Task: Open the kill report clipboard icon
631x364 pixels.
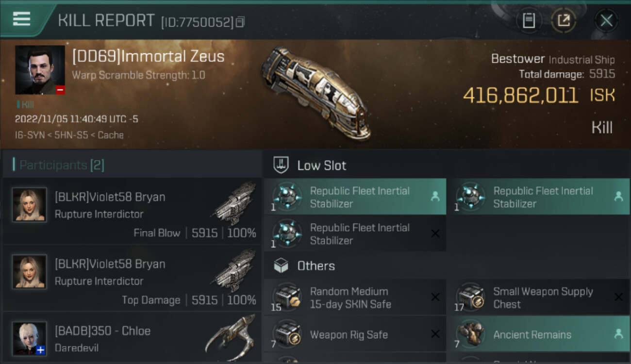Action: pyautogui.click(x=529, y=20)
